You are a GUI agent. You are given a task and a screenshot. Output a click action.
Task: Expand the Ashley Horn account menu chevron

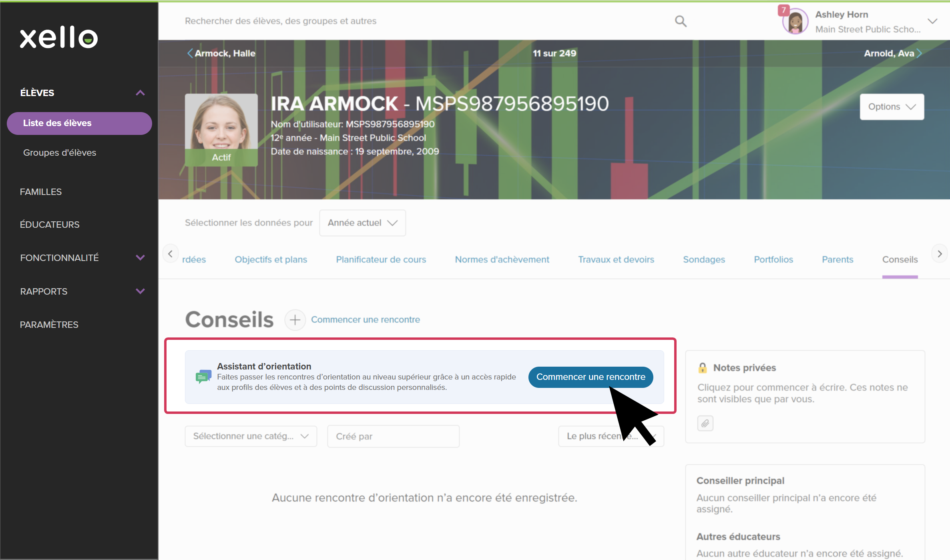(932, 21)
